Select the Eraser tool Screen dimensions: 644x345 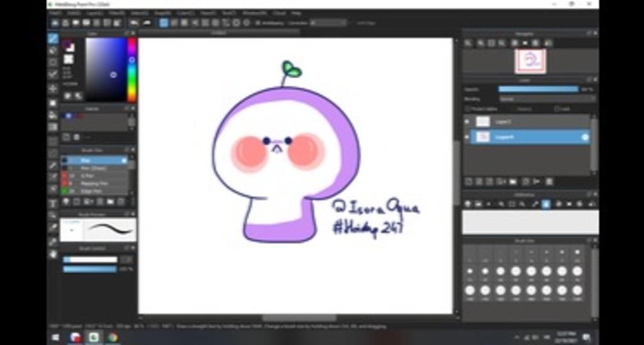click(x=53, y=50)
